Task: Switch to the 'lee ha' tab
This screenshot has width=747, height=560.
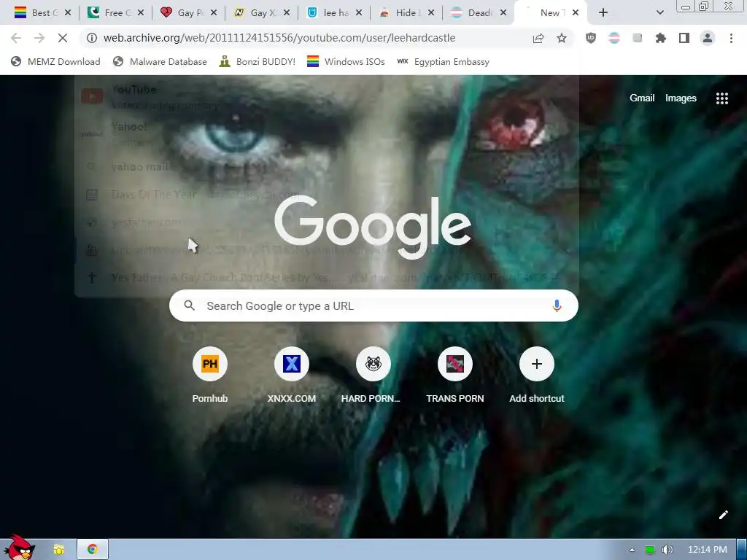Action: [x=334, y=13]
